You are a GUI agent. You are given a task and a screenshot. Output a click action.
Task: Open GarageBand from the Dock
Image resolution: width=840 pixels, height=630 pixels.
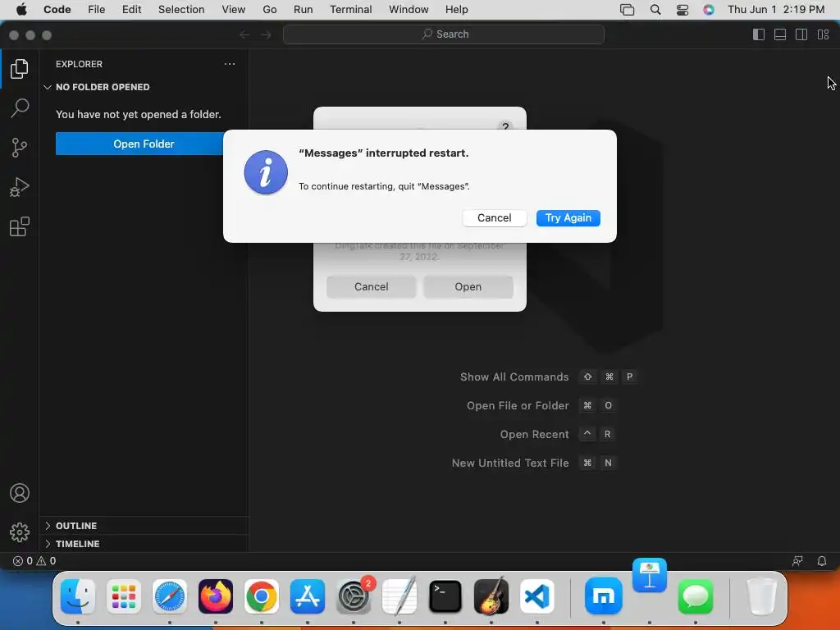pos(491,596)
